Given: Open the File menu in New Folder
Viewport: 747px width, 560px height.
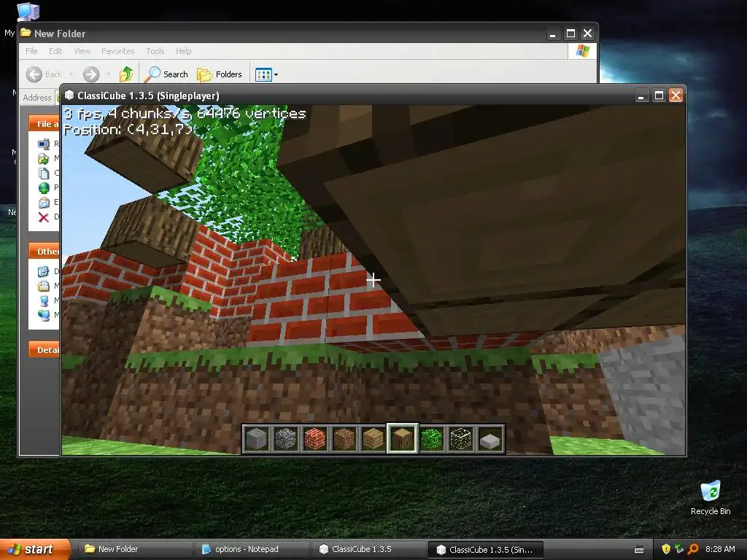Looking at the screenshot, I should click(x=31, y=51).
